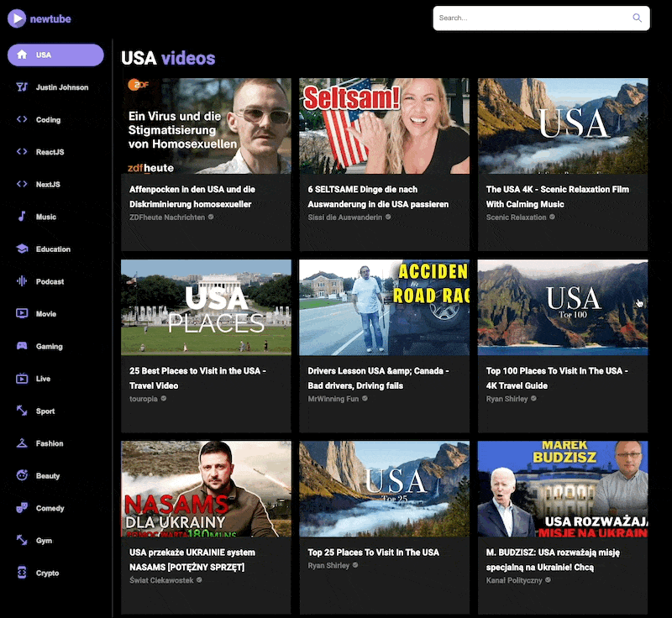Open the 'ACCIDEN ROAD RAG' driving thumbnail

coord(384,307)
